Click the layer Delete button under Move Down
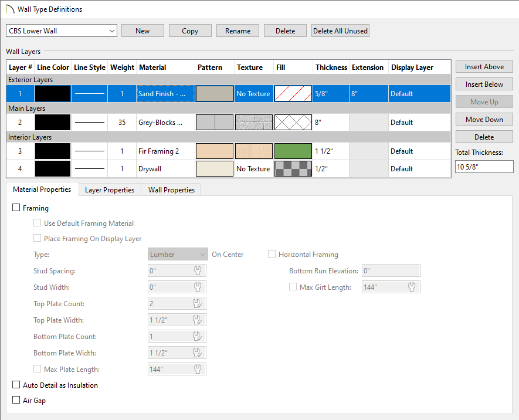 tap(484, 137)
